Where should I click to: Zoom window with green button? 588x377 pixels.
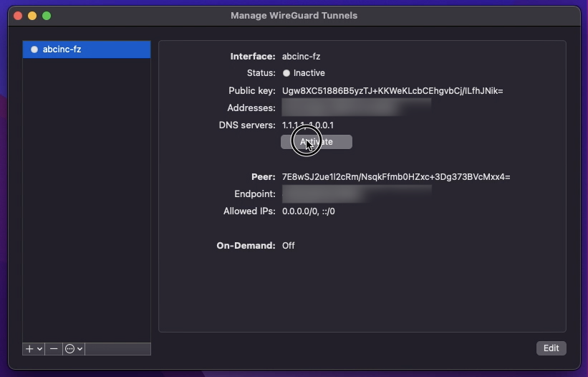[x=47, y=16]
